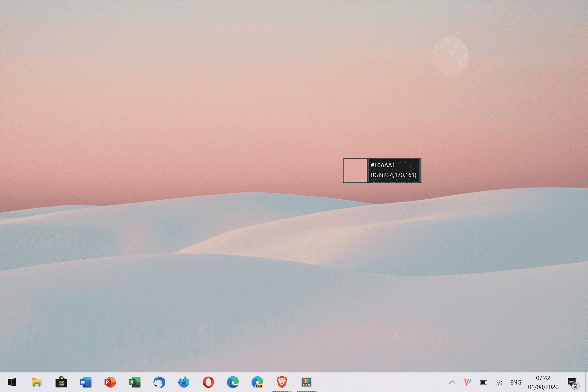588x392 pixels.
Task: Launch Opera browser from the taskbar
Action: [x=208, y=382]
